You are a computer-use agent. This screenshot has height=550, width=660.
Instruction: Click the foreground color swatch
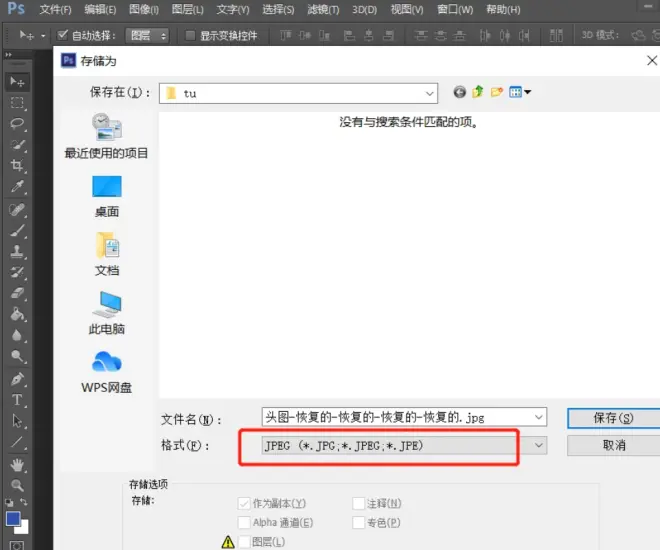tap(13, 518)
